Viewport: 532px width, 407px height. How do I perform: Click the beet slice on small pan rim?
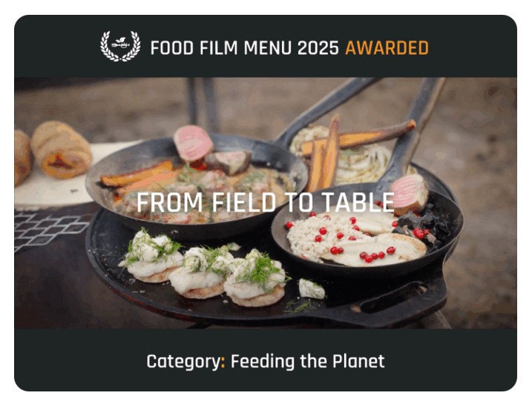click(x=409, y=194)
